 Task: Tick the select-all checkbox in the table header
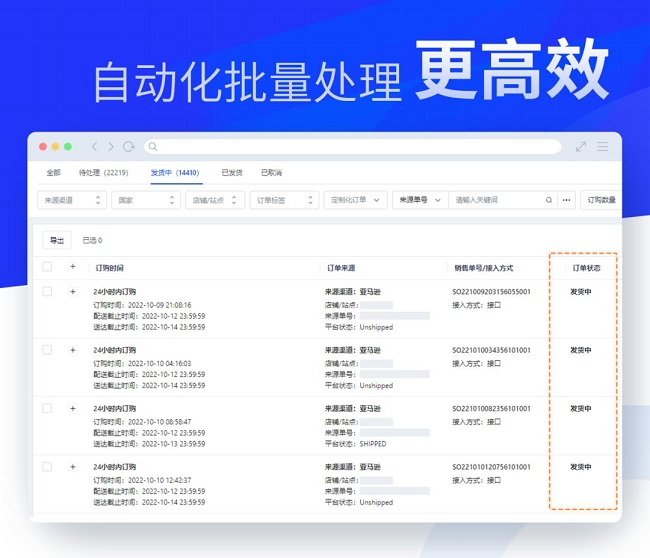tap(47, 266)
